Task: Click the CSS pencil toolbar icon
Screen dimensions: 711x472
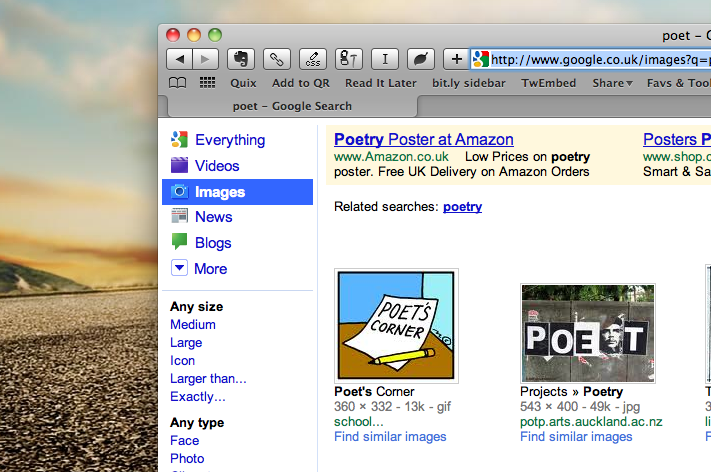Action: (x=313, y=59)
